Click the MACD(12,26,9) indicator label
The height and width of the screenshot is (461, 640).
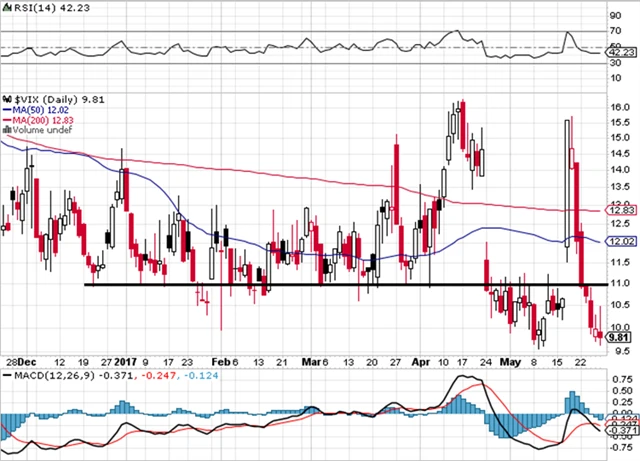[48, 376]
